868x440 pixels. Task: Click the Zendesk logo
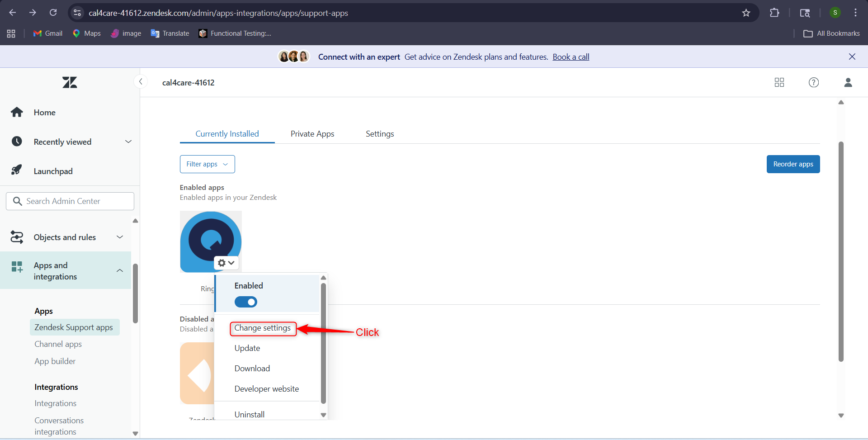[x=70, y=82]
